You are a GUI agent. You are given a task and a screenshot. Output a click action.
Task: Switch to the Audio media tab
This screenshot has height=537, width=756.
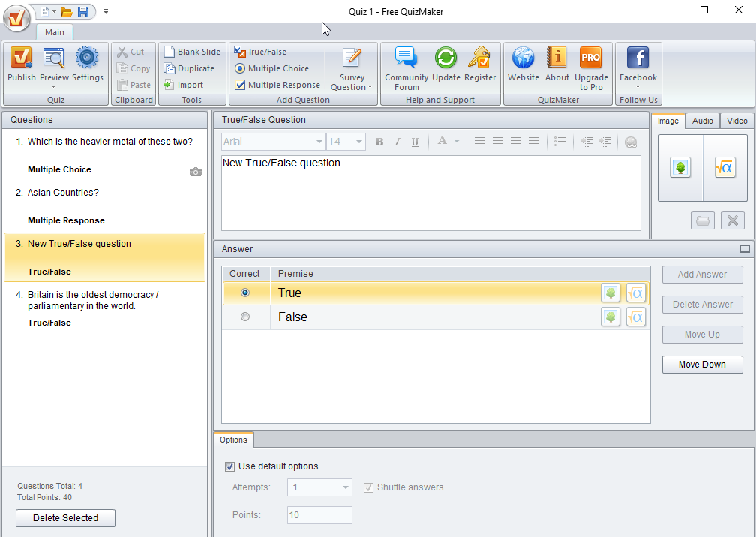(703, 121)
